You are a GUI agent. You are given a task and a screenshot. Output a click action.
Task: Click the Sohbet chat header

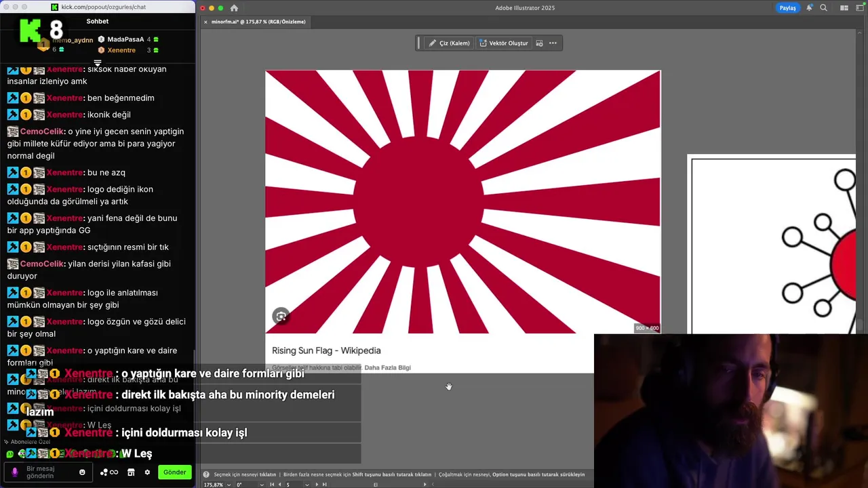(98, 21)
